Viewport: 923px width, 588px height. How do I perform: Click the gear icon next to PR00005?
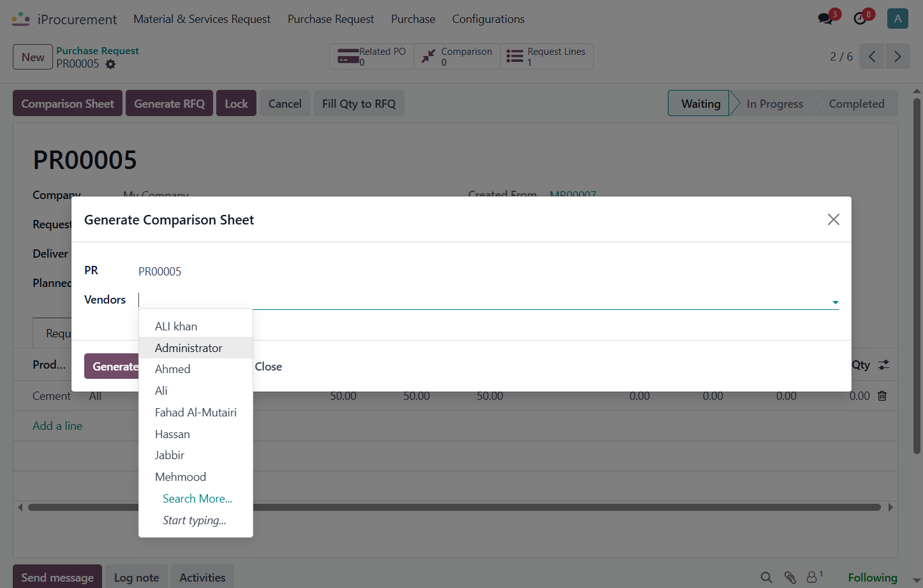[110, 64]
